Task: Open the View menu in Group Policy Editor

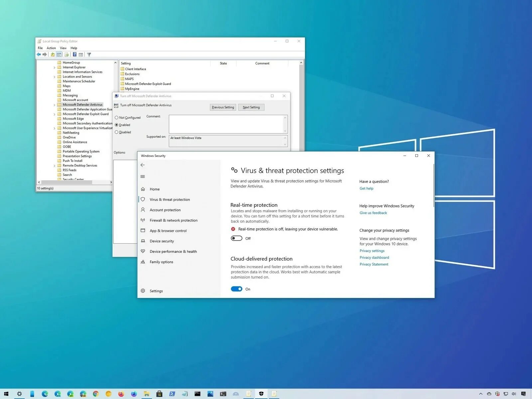Action: coord(63,48)
